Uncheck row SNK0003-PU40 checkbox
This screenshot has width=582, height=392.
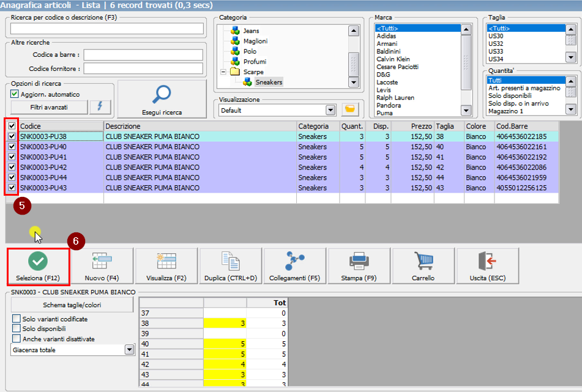click(12, 147)
